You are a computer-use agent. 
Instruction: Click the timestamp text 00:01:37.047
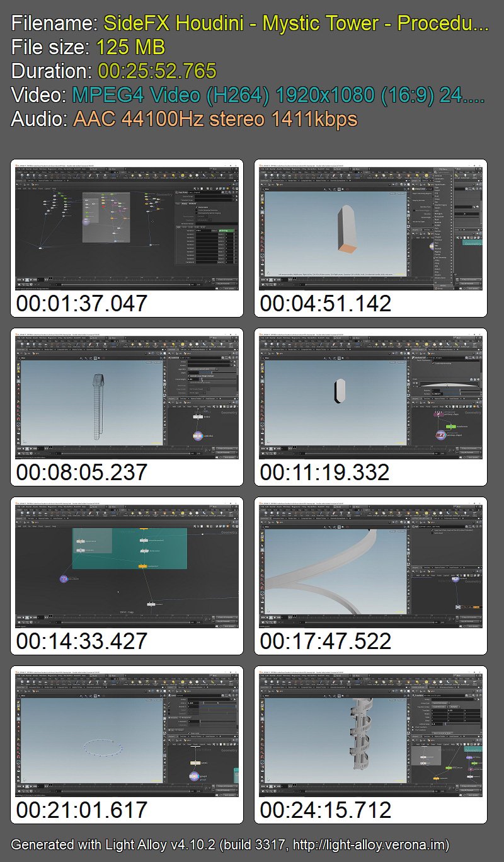coord(82,303)
